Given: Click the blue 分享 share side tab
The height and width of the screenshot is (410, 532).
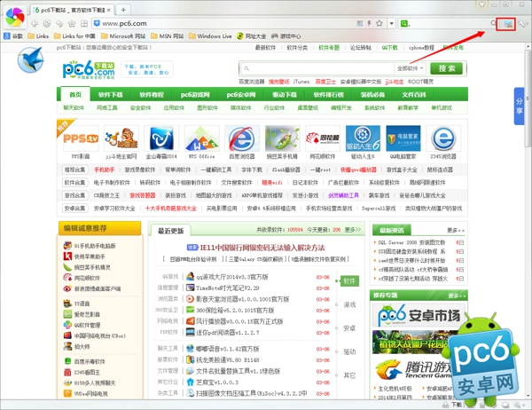Looking at the screenshot, I should click(520, 106).
